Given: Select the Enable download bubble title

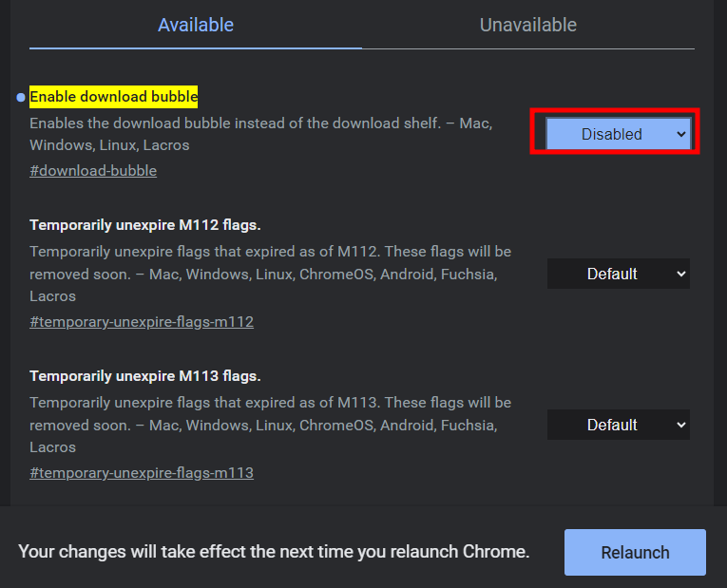Looking at the screenshot, I should point(114,97).
